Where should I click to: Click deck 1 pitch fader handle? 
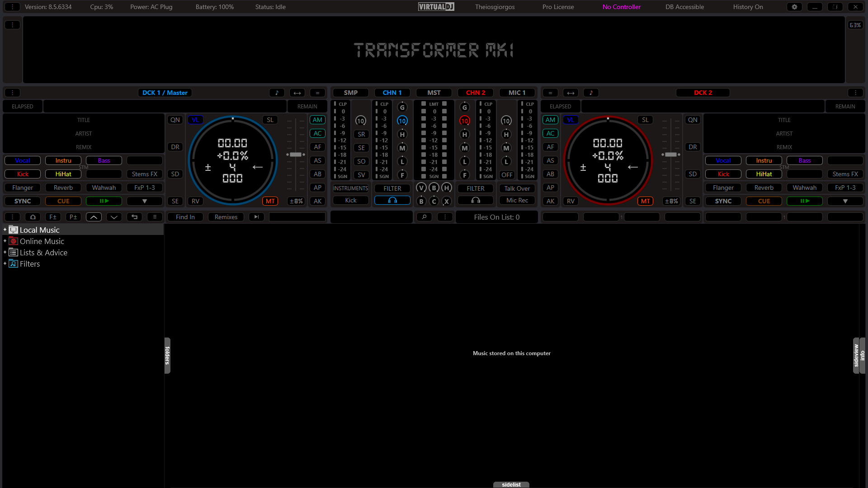296,155
